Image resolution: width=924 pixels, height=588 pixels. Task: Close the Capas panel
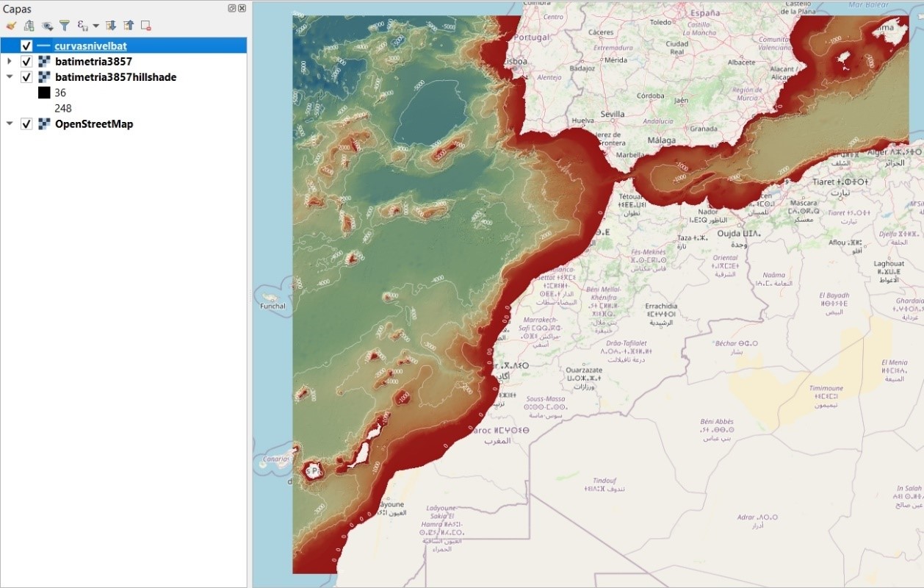pyautogui.click(x=242, y=8)
